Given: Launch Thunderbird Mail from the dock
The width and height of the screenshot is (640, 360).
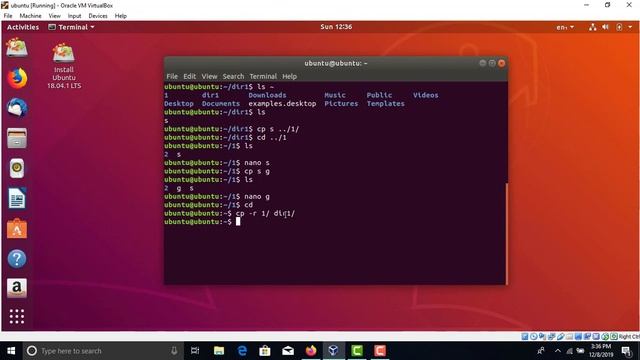Looking at the screenshot, I should (x=17, y=108).
